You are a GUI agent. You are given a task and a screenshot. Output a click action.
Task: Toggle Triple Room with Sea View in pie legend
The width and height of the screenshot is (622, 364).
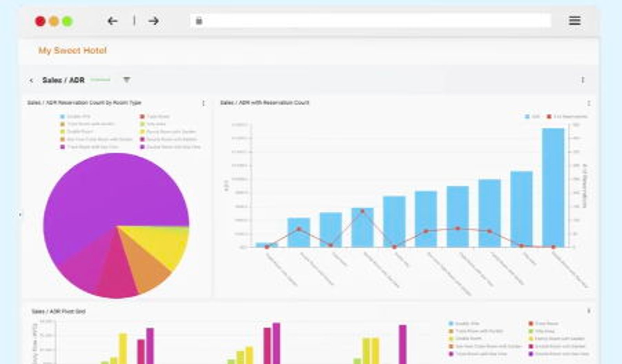89,147
